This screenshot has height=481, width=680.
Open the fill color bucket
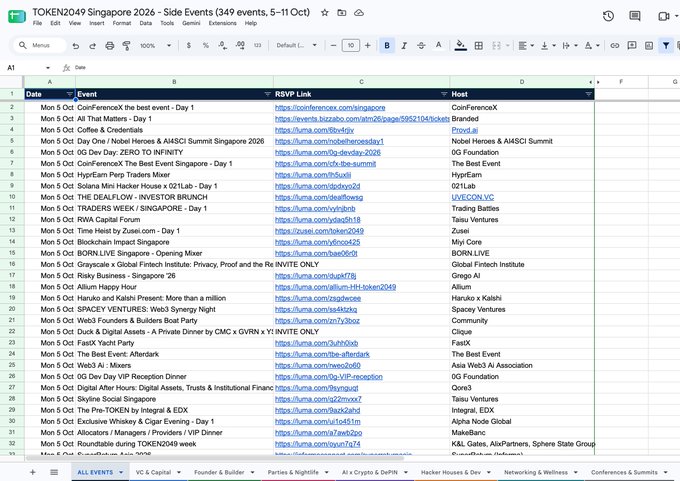tap(461, 46)
